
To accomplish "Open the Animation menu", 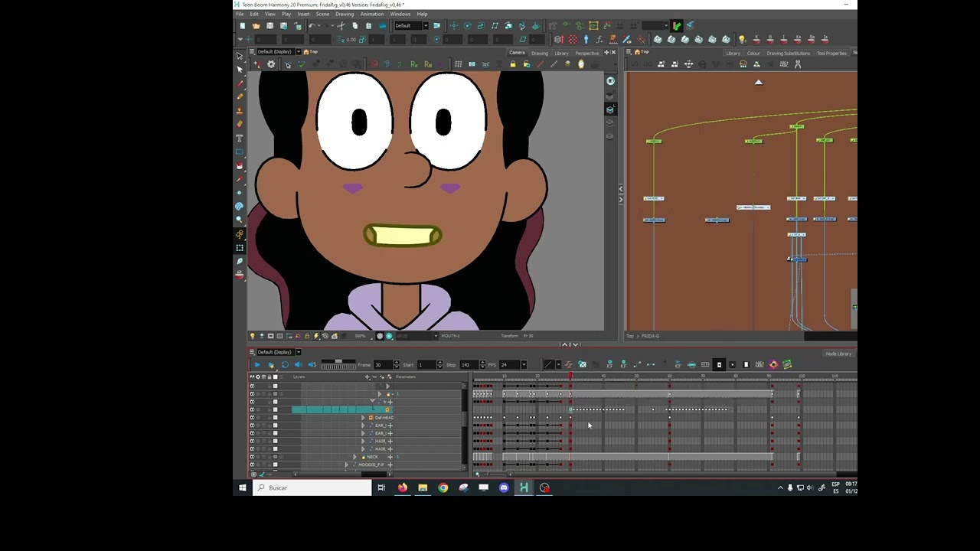I will [x=371, y=14].
